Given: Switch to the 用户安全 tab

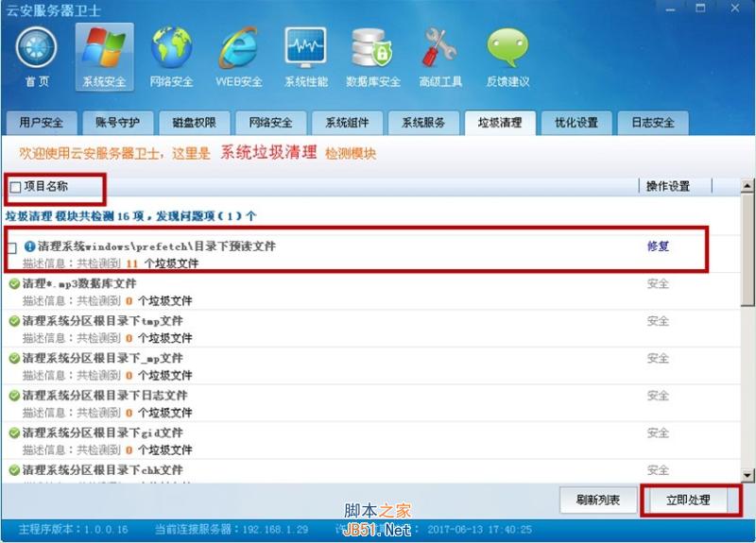Looking at the screenshot, I should pyautogui.click(x=42, y=123).
